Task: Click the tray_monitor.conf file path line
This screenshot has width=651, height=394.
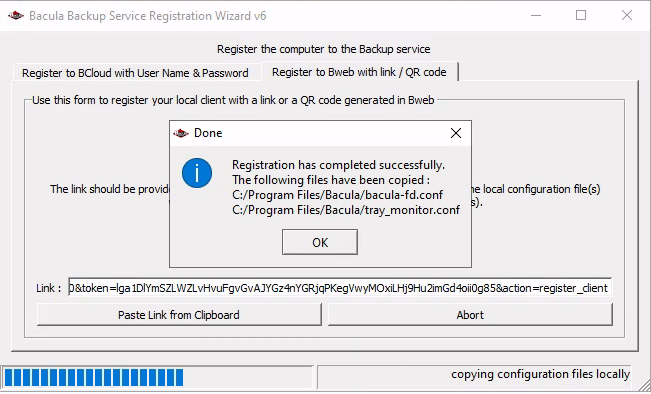Action: pos(345,210)
